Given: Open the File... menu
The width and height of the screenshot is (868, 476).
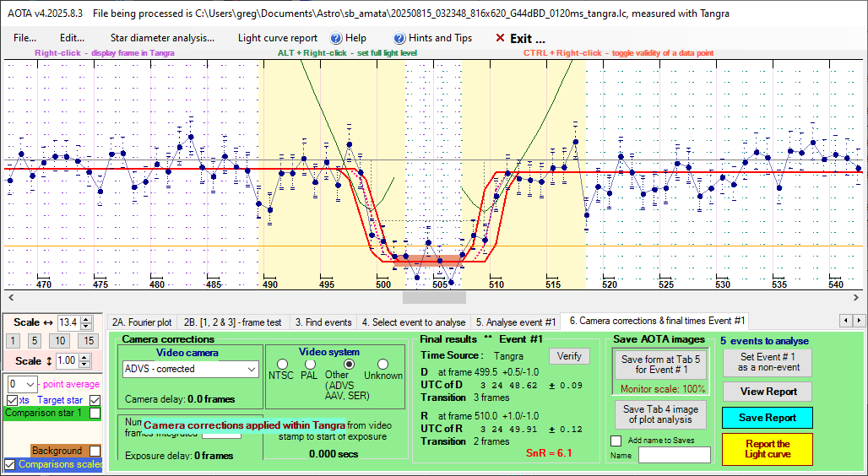Looking at the screenshot, I should (x=24, y=38).
